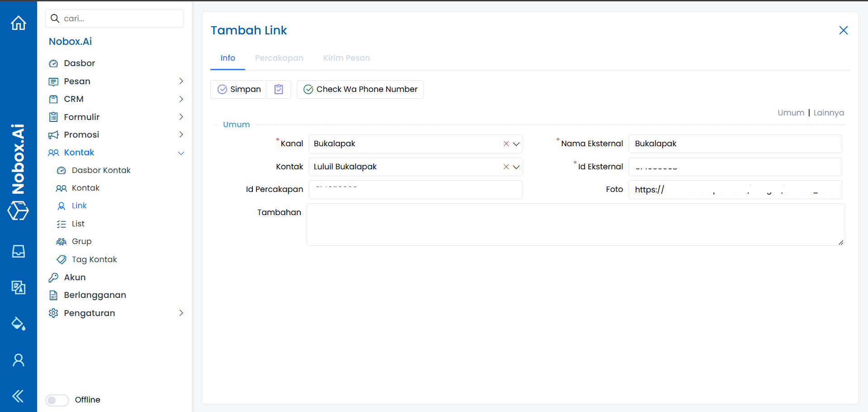
Task: Switch to the Kirim Pesan tab
Action: (x=346, y=58)
